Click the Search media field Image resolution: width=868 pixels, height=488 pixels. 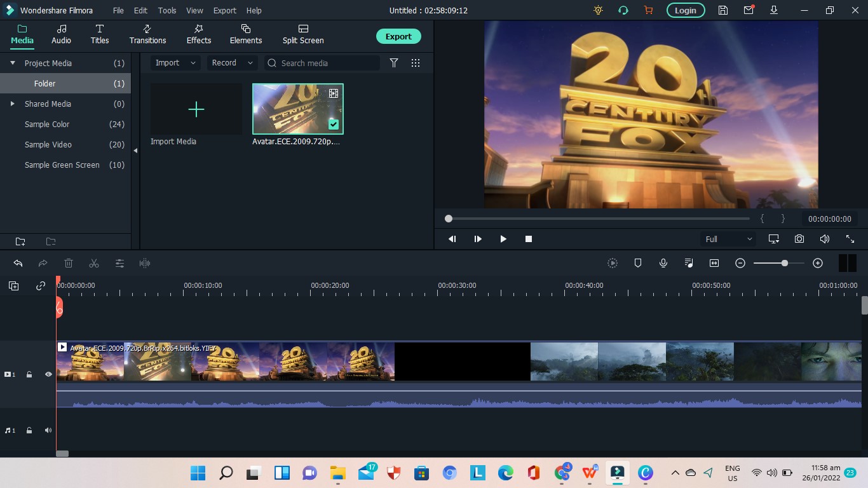(322, 63)
